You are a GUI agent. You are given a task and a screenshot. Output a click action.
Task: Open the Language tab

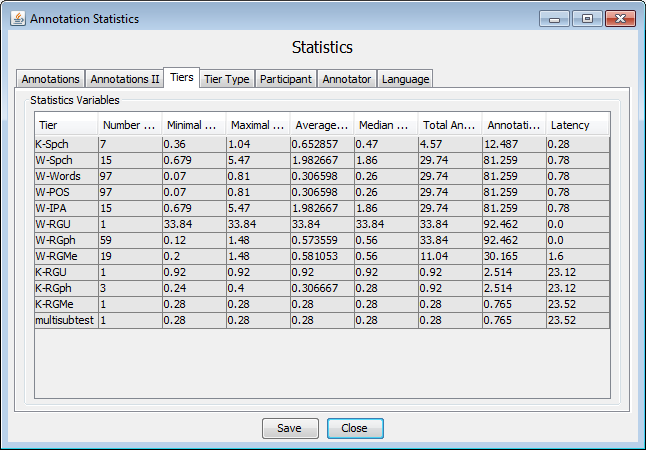pyautogui.click(x=405, y=79)
